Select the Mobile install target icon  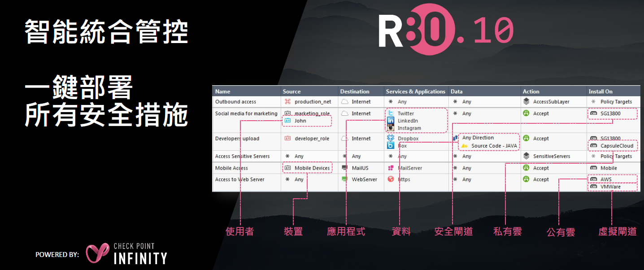[594, 168]
